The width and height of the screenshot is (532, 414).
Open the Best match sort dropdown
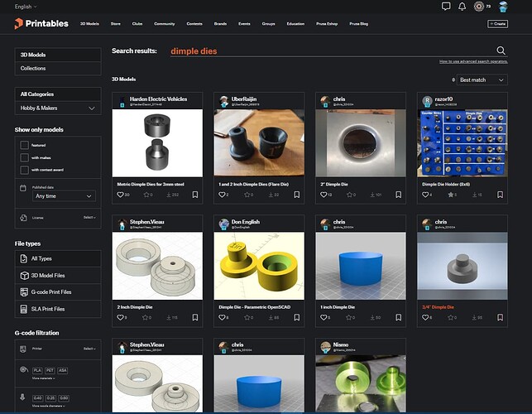[482, 79]
